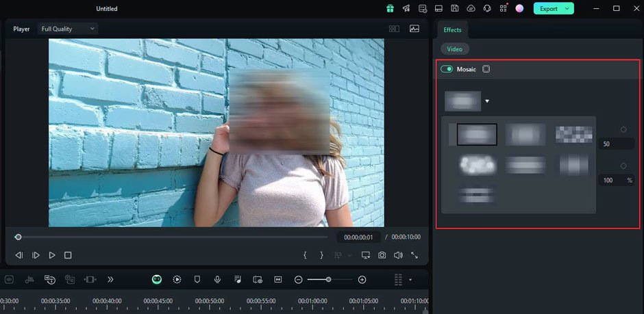Adjust the player volume speaker icon
Viewport: 644px width, 314px height.
pyautogui.click(x=398, y=255)
